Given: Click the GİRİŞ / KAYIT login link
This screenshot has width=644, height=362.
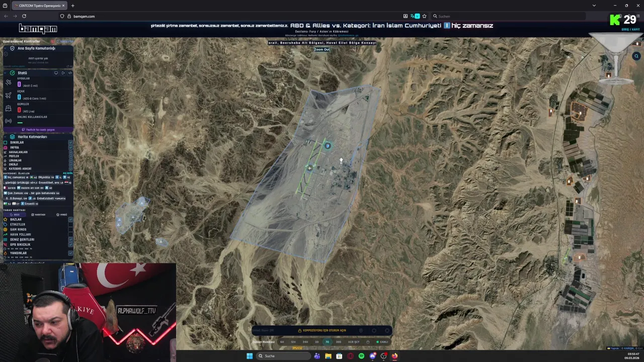Looking at the screenshot, I should (x=631, y=29).
